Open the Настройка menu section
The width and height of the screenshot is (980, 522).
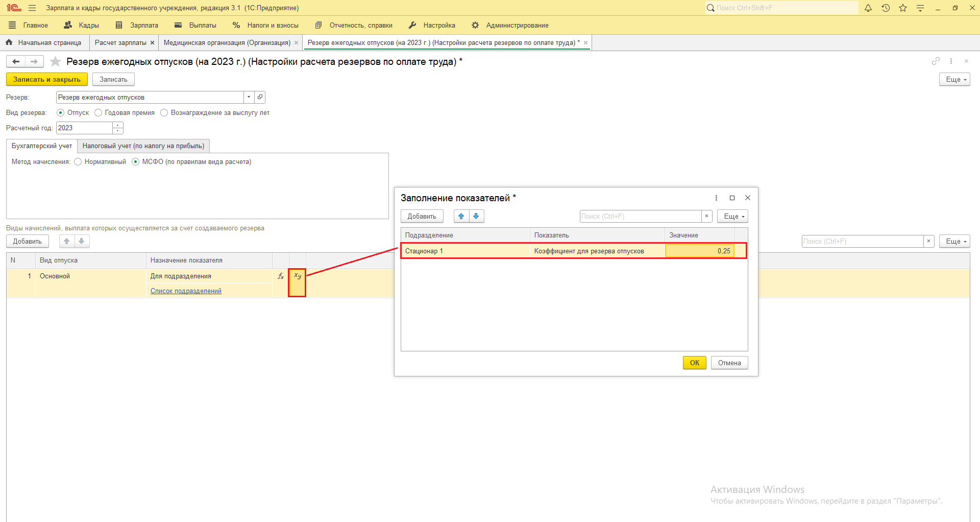(432, 25)
